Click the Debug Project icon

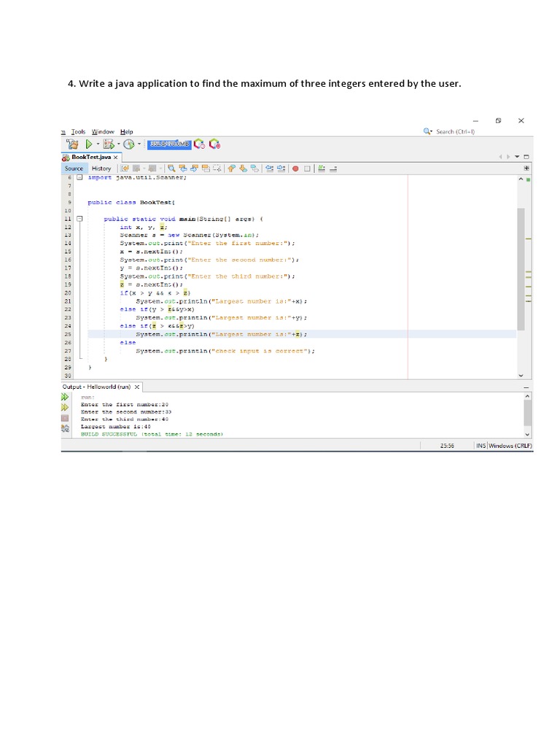(108, 144)
